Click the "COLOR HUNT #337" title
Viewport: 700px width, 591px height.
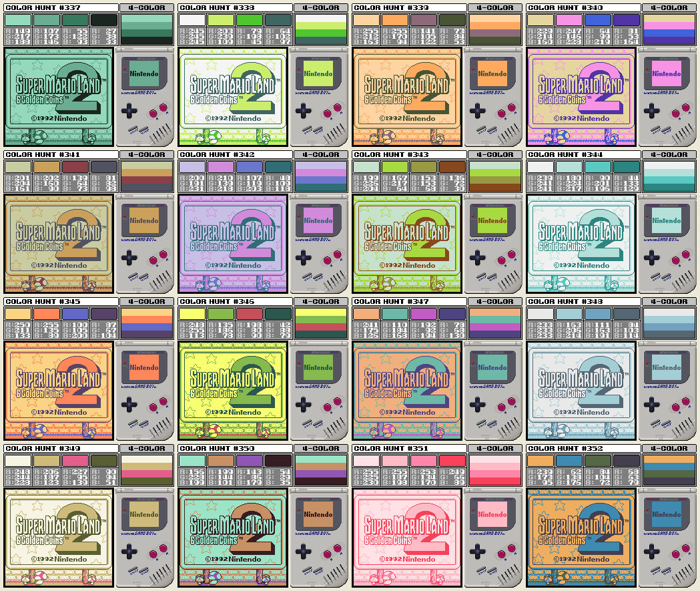tap(43, 7)
